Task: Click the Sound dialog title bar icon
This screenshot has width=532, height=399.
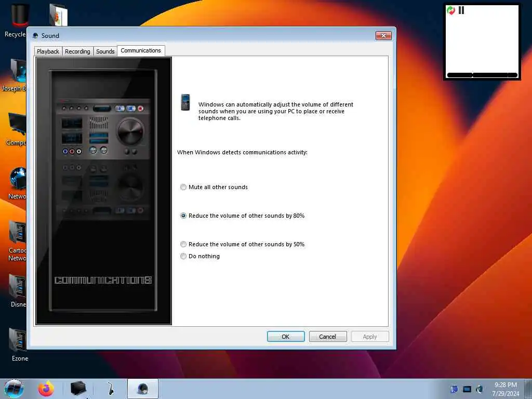Action: pos(35,36)
